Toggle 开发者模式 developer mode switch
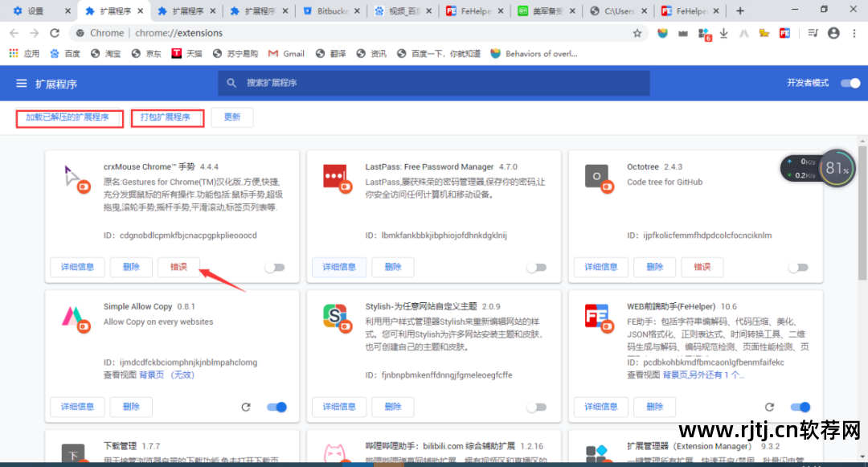 tap(850, 83)
